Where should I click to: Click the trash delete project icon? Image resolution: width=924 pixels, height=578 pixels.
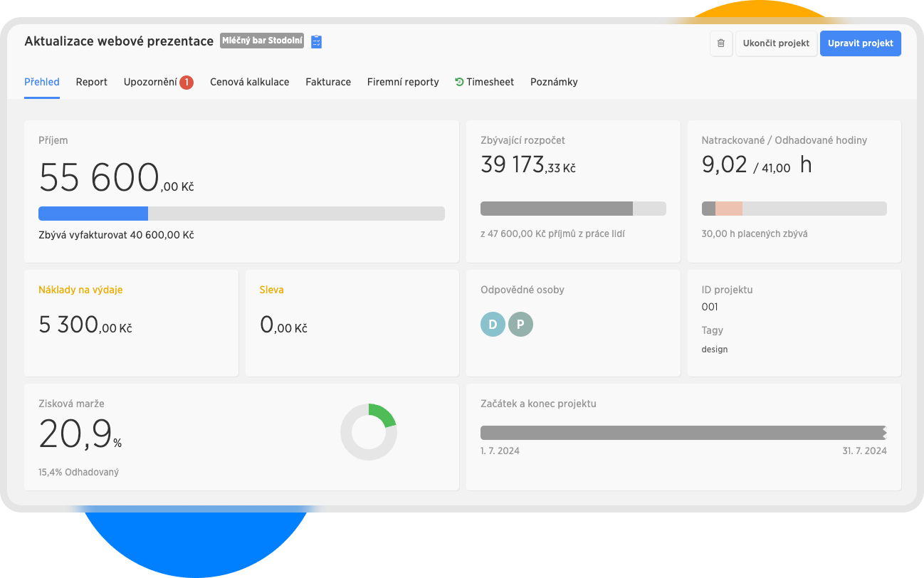720,43
